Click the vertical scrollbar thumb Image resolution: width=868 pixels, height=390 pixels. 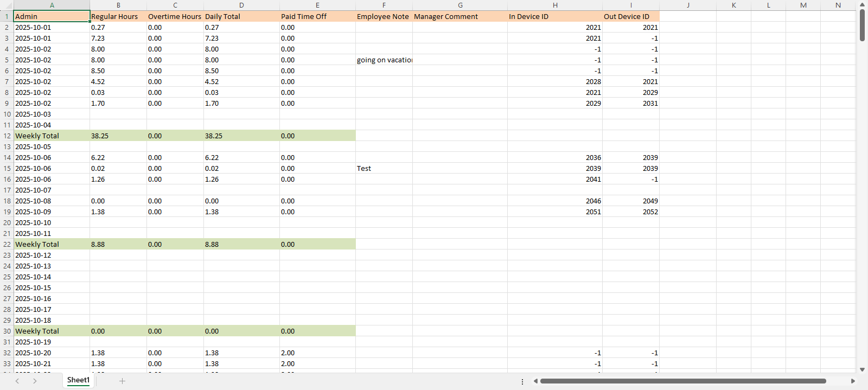(x=862, y=25)
